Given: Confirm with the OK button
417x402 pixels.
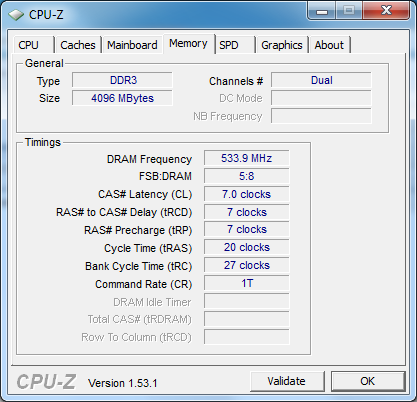Looking at the screenshot, I should tap(368, 381).
